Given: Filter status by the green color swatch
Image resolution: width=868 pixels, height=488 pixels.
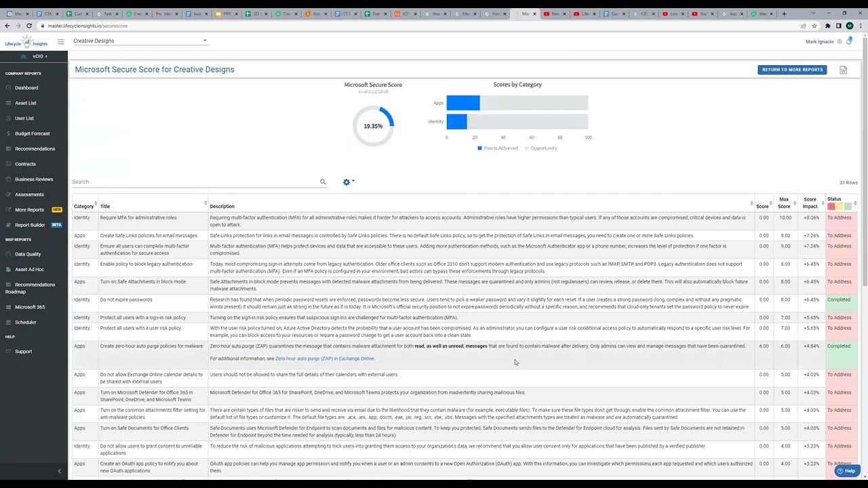Looking at the screenshot, I should point(848,206).
